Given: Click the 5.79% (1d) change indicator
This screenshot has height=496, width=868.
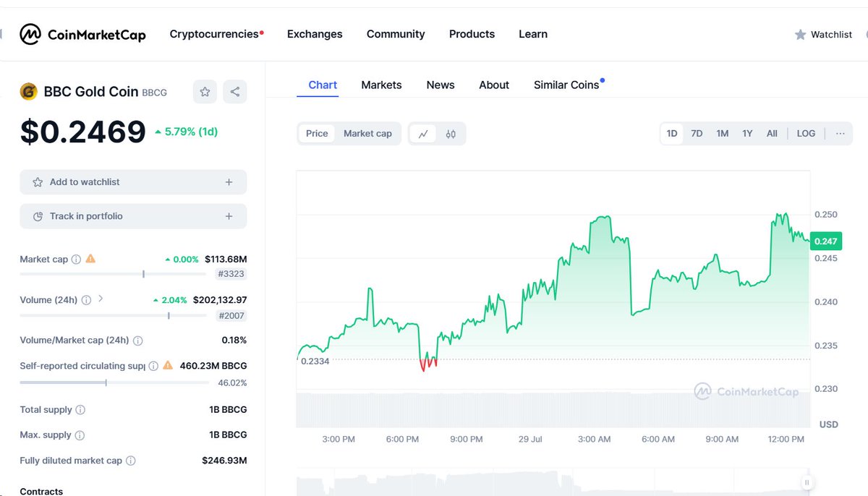Looking at the screenshot, I should tap(187, 132).
